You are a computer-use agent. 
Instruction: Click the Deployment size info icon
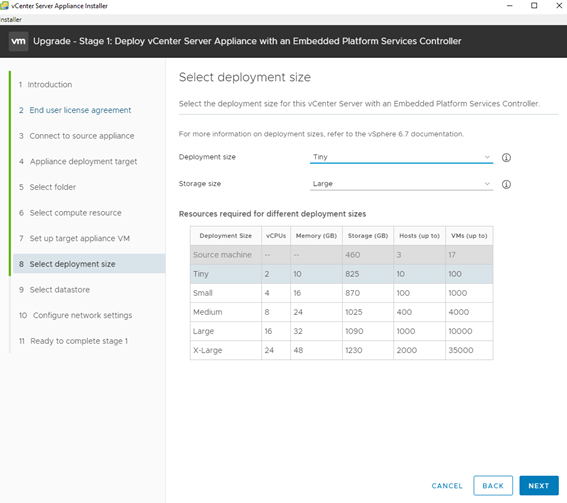(506, 158)
